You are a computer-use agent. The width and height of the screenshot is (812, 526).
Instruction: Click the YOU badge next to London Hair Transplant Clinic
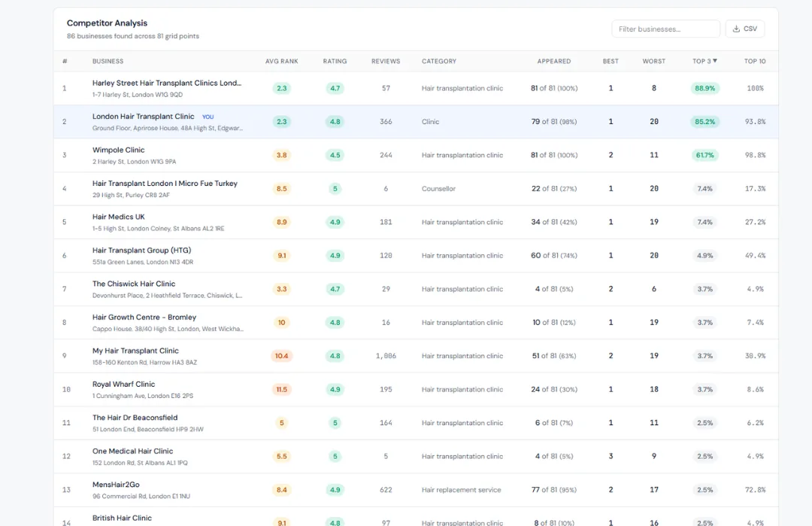tap(208, 117)
